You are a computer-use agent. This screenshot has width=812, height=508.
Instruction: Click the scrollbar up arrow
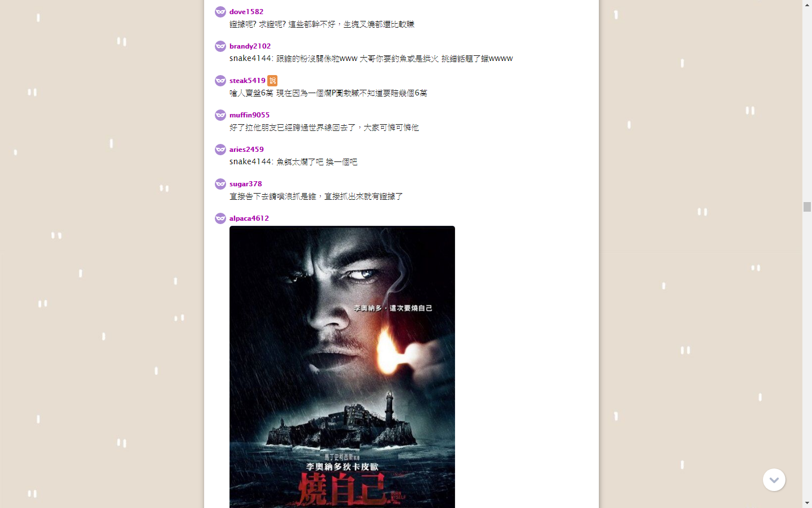[807, 5]
